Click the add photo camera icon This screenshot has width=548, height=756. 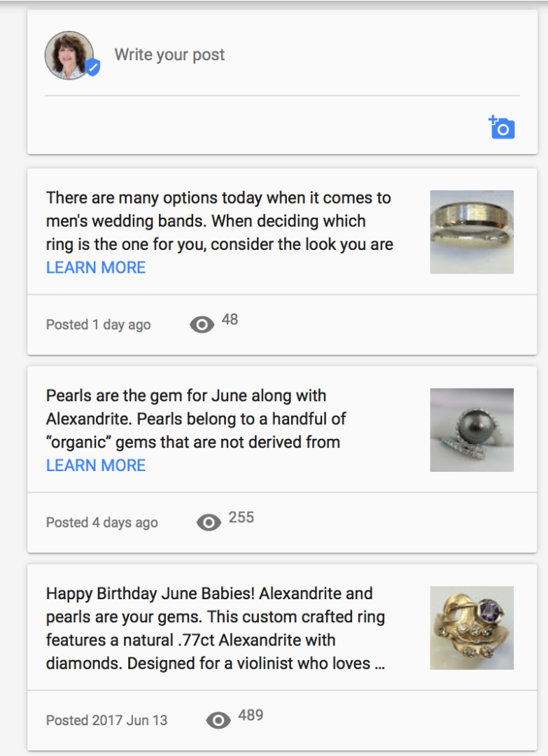502,127
